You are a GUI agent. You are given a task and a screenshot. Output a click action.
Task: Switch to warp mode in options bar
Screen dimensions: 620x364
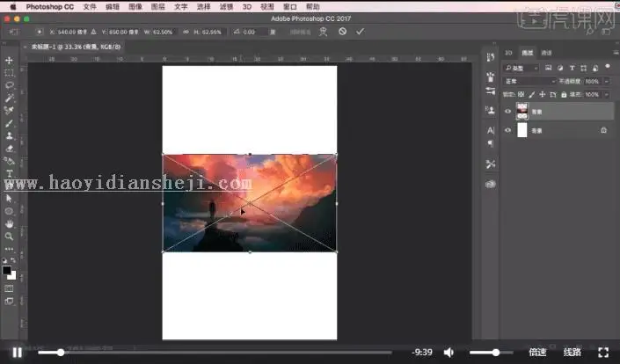coord(323,32)
